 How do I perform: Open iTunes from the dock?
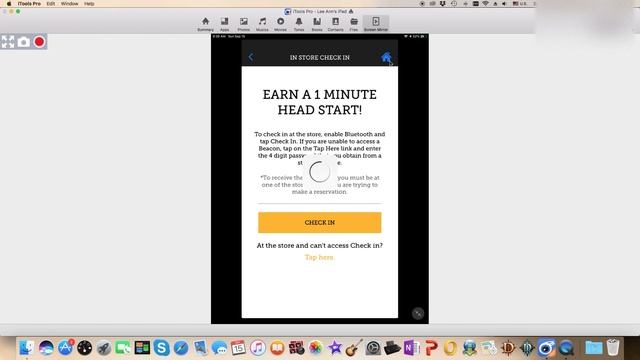pos(258,348)
